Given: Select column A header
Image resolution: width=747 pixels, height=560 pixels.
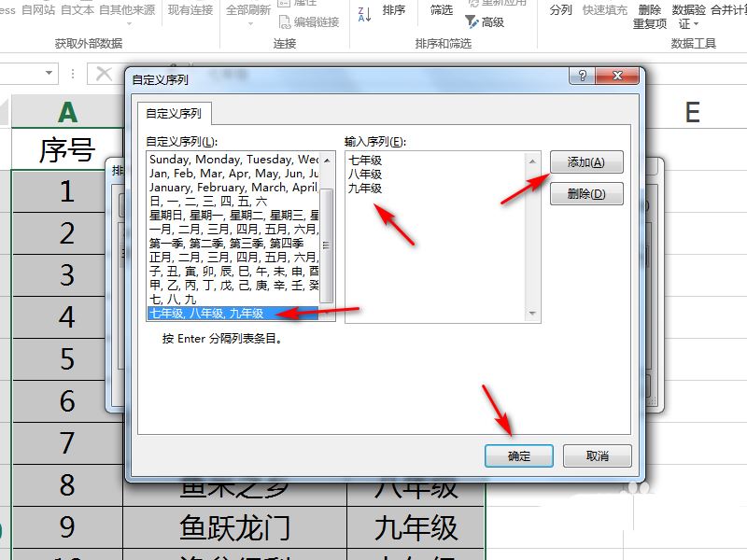Looking at the screenshot, I should point(67,112).
